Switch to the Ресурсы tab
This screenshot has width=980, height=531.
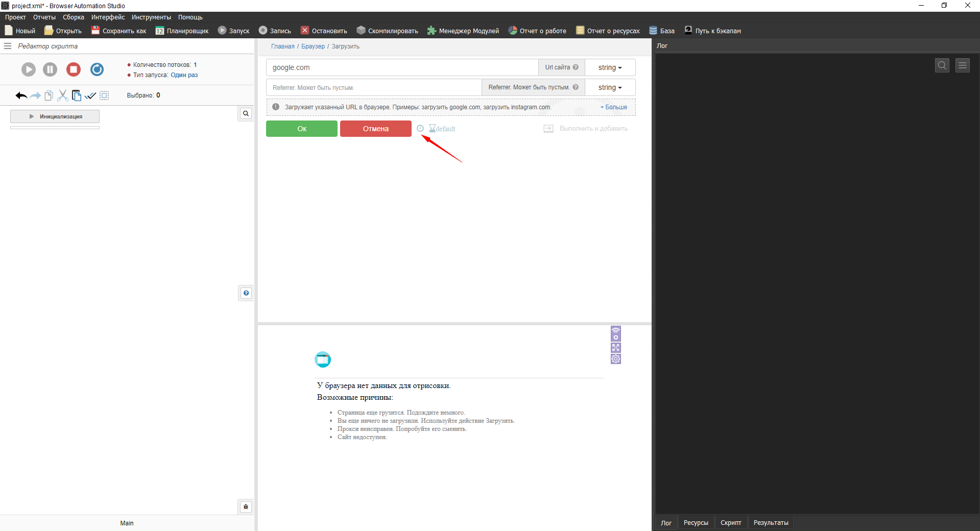click(696, 523)
